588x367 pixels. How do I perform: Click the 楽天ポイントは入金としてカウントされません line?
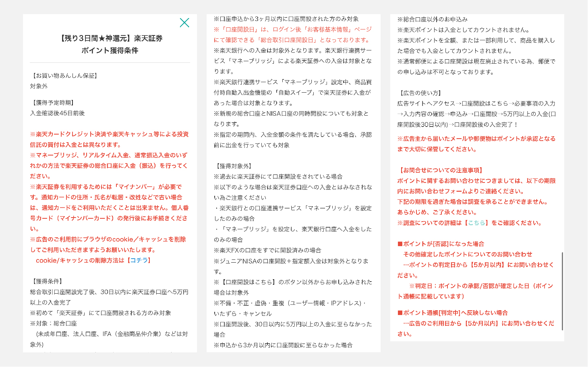click(x=464, y=29)
